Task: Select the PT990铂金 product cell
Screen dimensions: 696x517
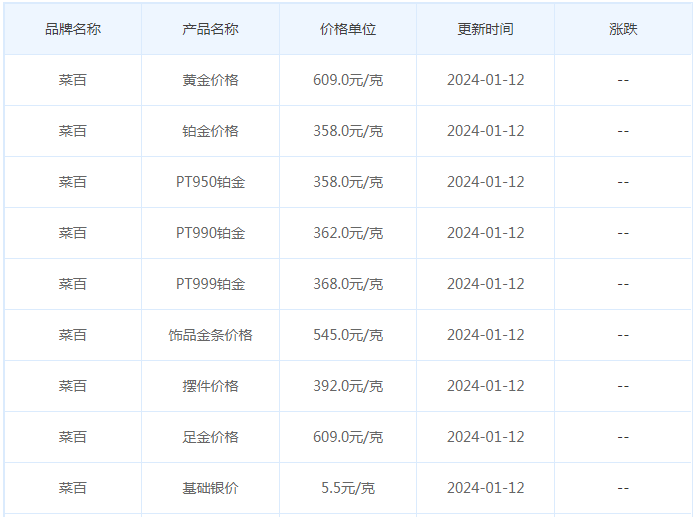Action: 210,233
